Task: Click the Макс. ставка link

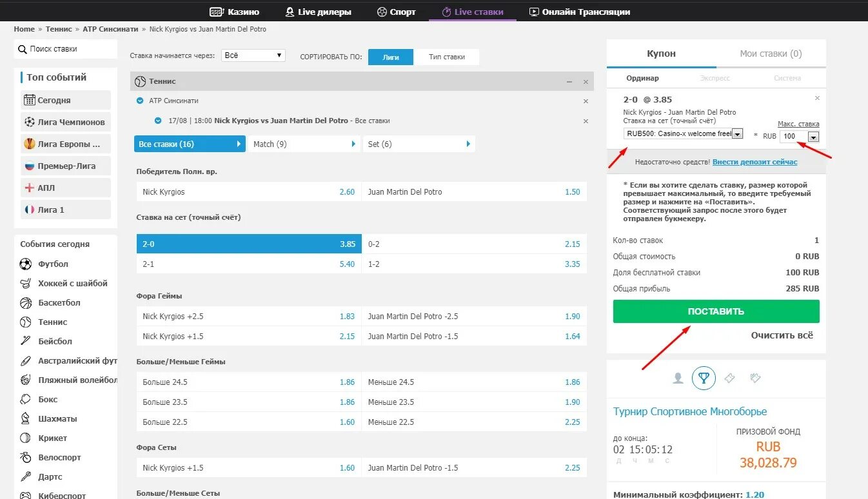Action: [x=798, y=124]
